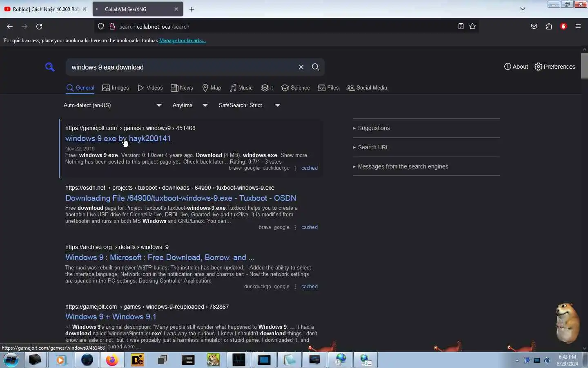Select the Science search category
The height and width of the screenshot is (368, 588).
point(296,88)
